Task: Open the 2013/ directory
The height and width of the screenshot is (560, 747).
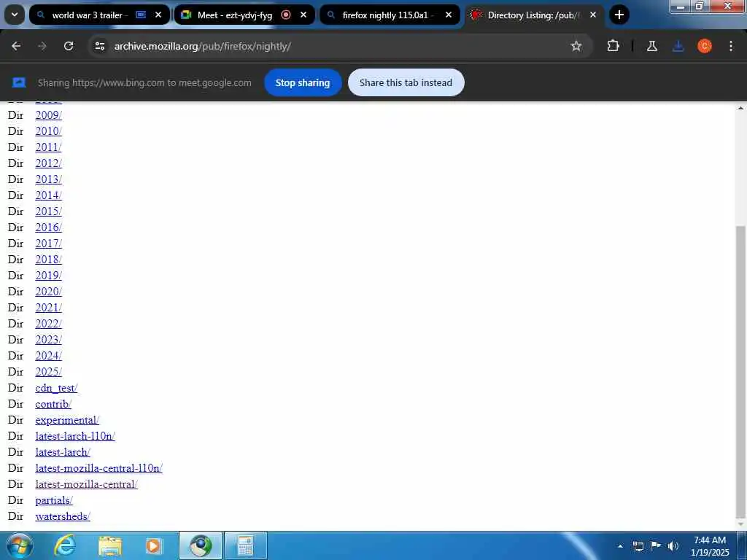Action: pyautogui.click(x=49, y=179)
